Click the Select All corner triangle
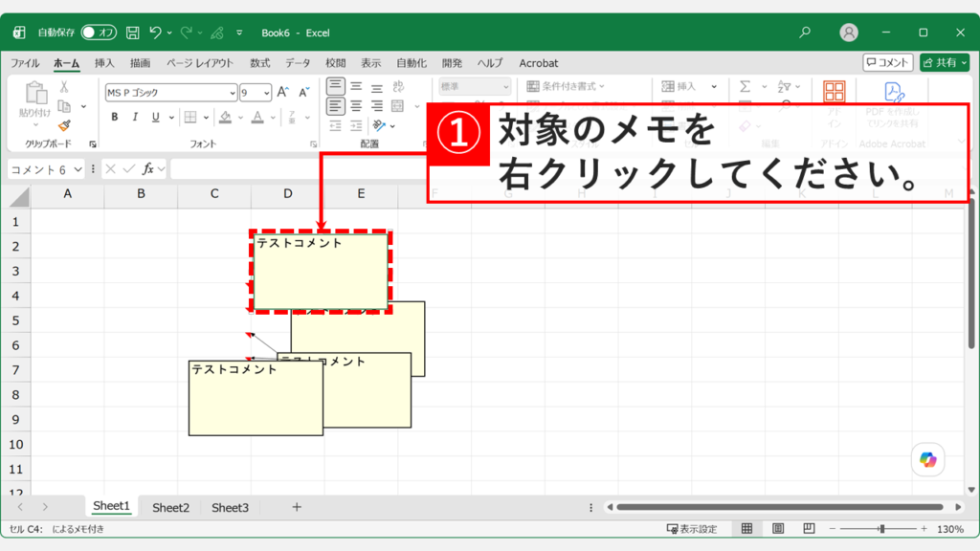The width and height of the screenshot is (980, 551). 19,197
